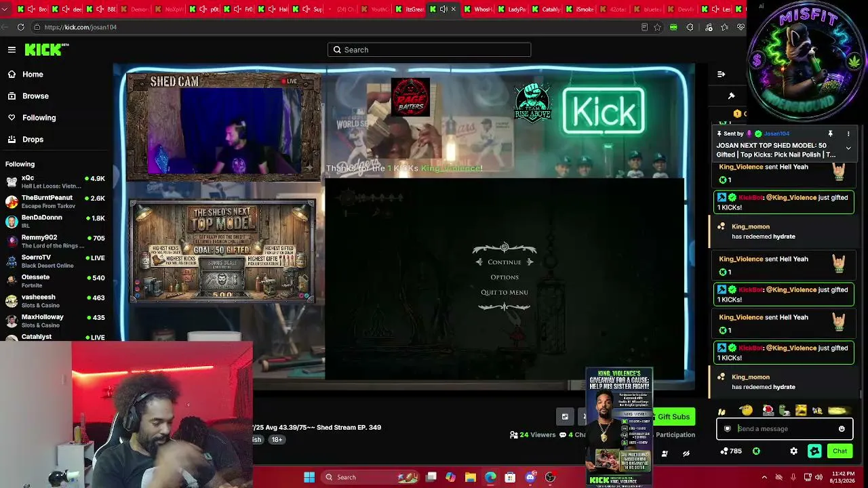Bookmark this page with the star icon

[x=657, y=27]
